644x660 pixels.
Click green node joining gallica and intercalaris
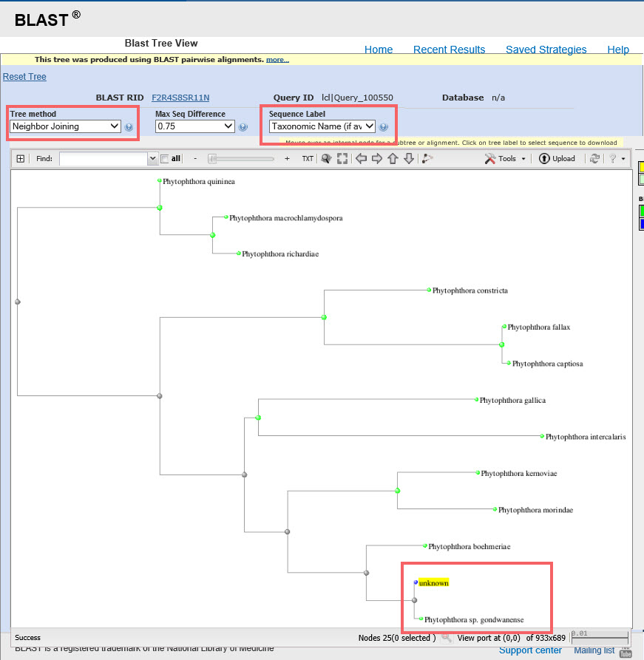(x=258, y=418)
